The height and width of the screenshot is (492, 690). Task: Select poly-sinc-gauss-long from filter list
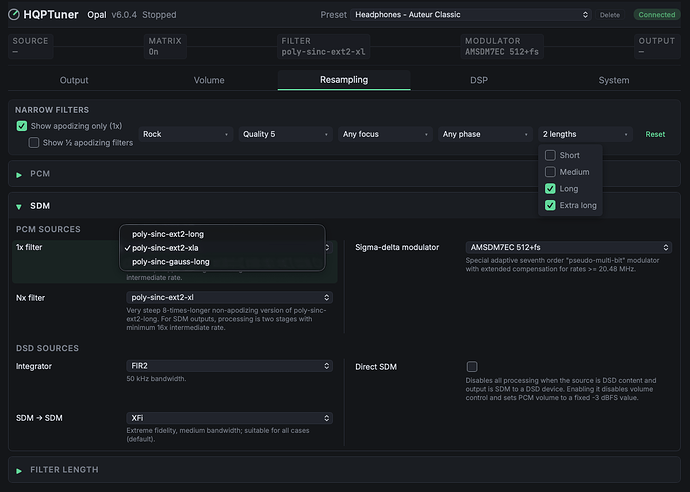222,262
